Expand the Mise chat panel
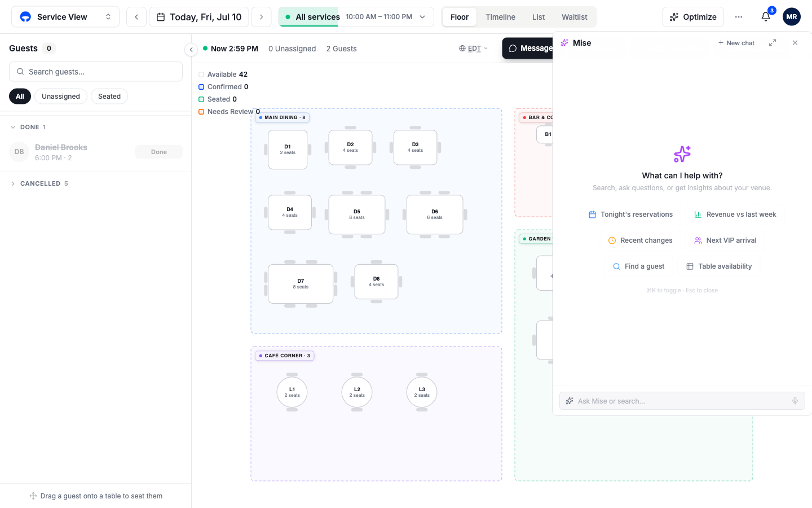 (x=773, y=43)
